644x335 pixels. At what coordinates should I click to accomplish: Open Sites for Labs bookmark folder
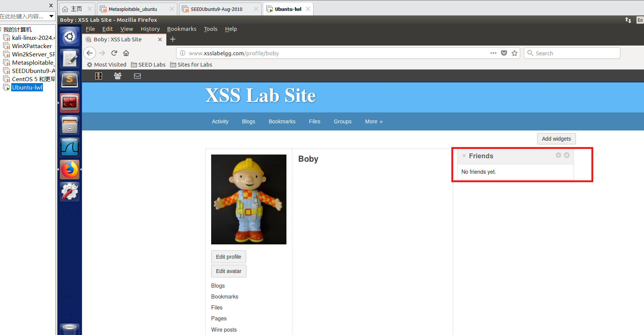coord(191,65)
